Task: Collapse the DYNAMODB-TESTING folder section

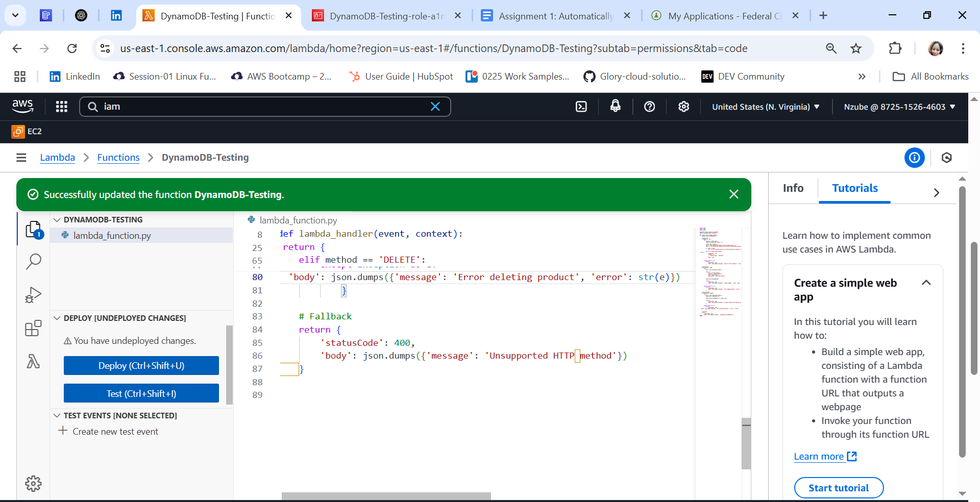Action: tap(57, 220)
